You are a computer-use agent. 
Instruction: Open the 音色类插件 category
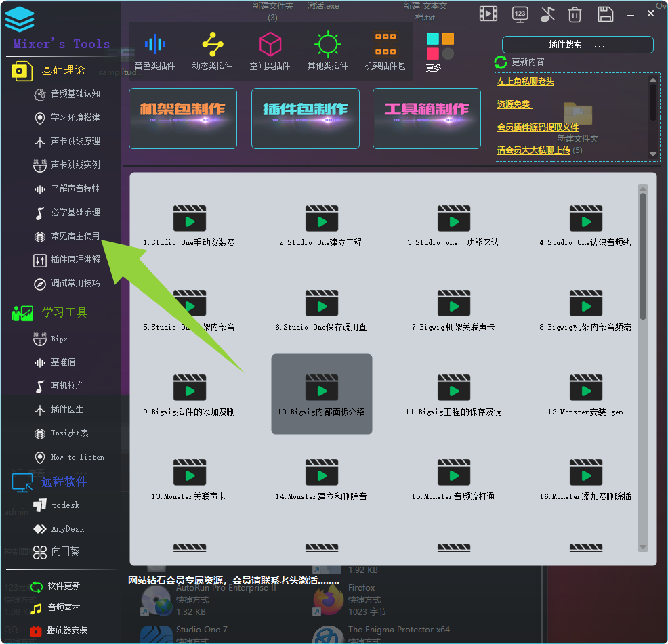coord(154,51)
